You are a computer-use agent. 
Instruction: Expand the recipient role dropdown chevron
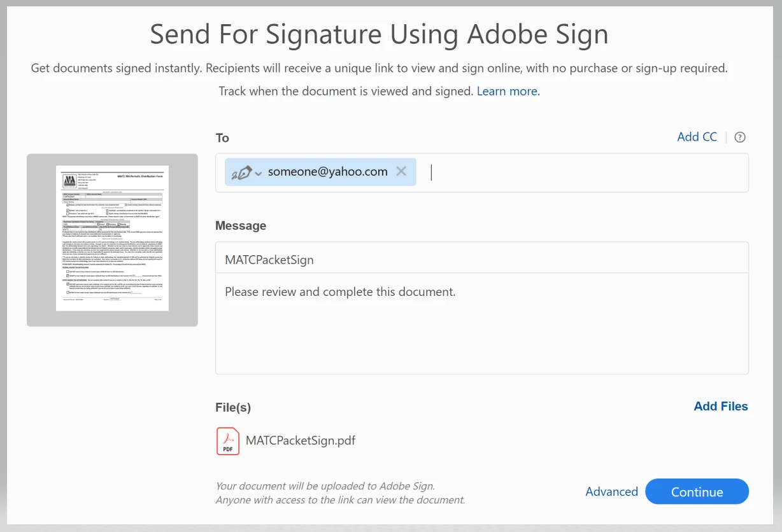(x=258, y=173)
